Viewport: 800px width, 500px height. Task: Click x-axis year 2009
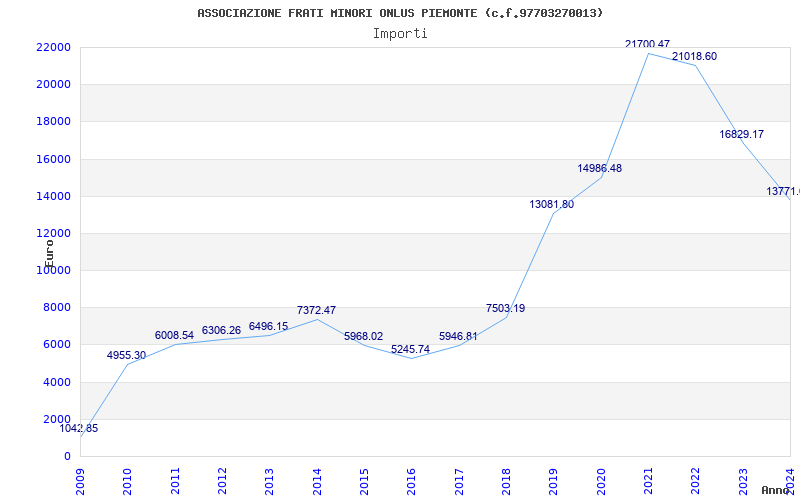coord(80,482)
